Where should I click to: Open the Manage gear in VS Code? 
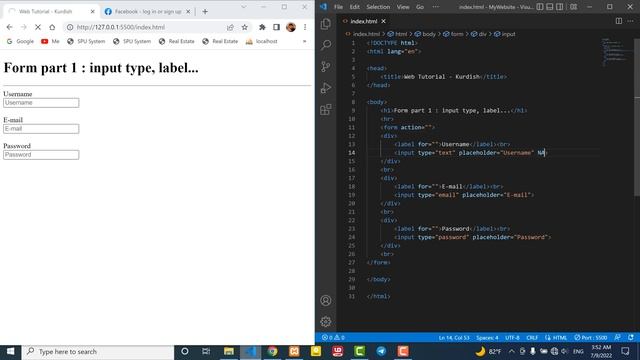tap(326, 322)
